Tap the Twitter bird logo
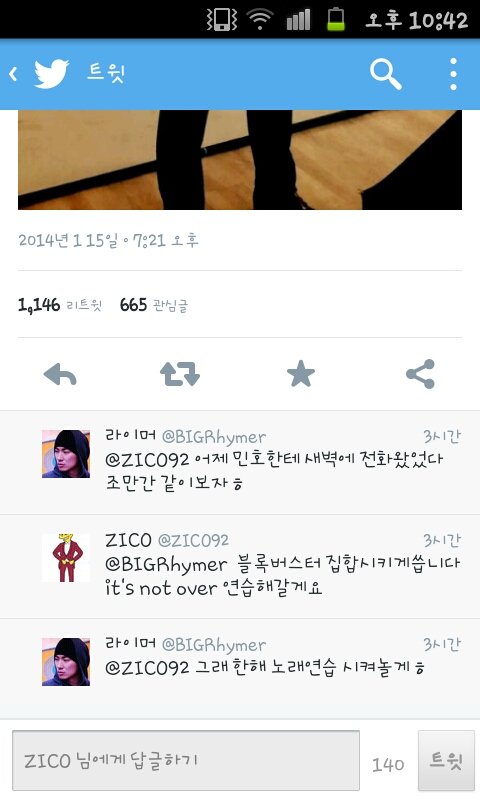 [x=52, y=74]
